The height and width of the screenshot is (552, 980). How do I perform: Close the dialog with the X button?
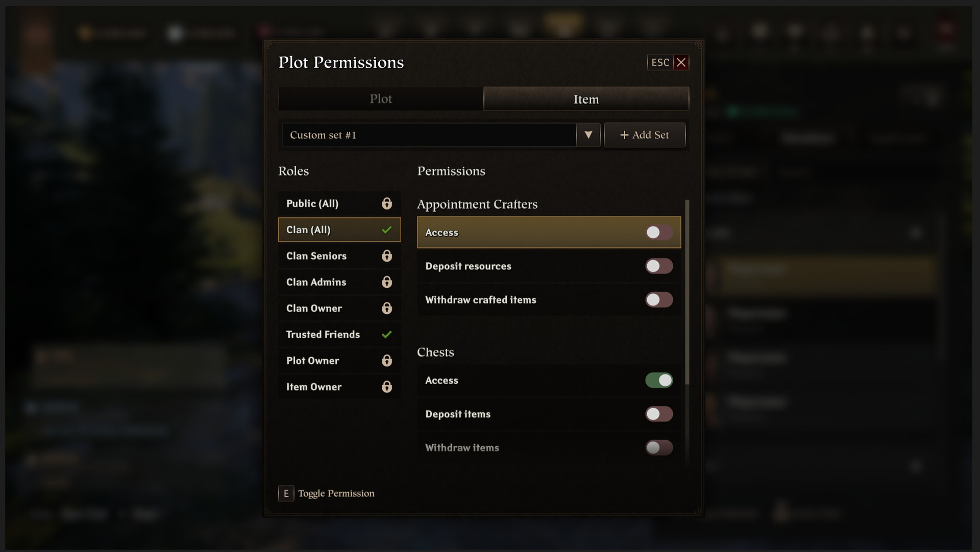click(681, 63)
